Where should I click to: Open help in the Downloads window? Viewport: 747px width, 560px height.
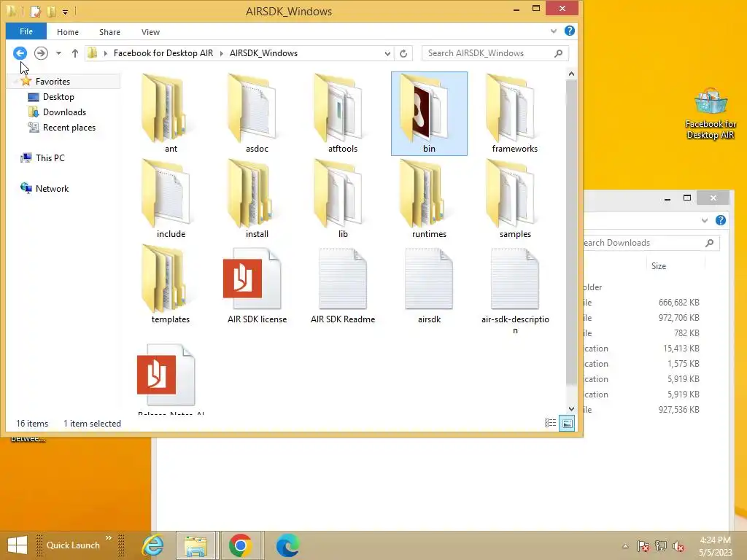point(721,220)
